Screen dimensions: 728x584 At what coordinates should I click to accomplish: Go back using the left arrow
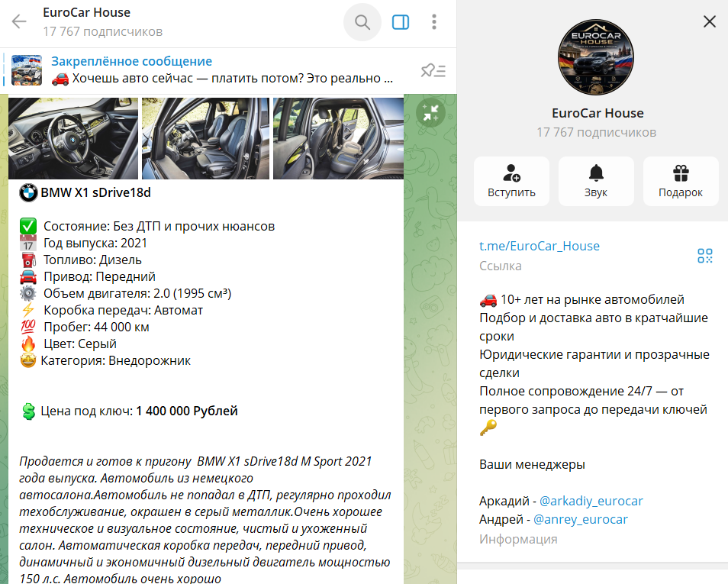[x=19, y=21]
